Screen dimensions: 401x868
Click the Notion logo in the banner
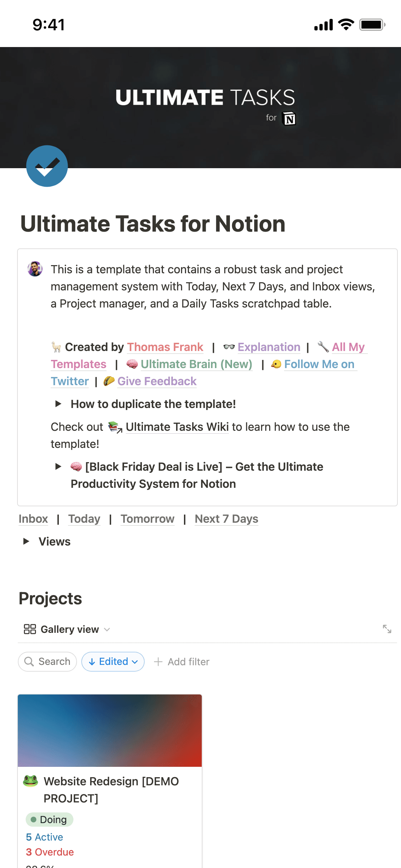pyautogui.click(x=289, y=118)
